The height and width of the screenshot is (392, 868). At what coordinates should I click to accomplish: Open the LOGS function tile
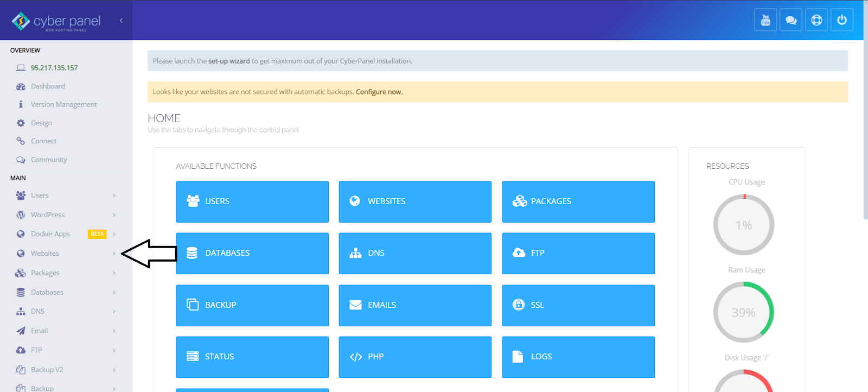[x=578, y=357]
